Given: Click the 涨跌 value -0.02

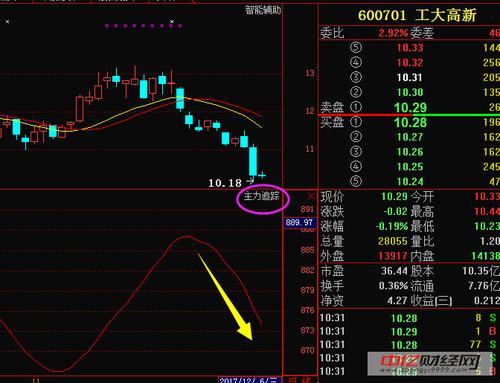Looking at the screenshot, I should click(x=395, y=211).
